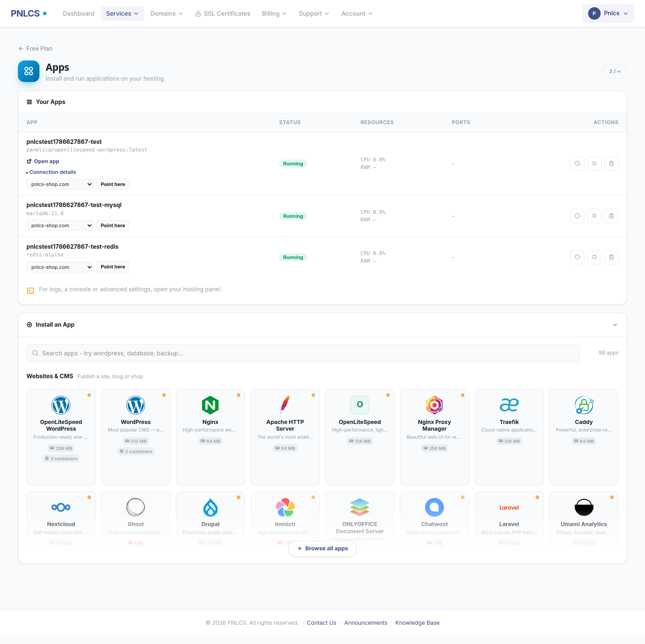Screen dimensions: 645x644
Task: Delete the pnlcstest1786627867-test app
Action: pyautogui.click(x=611, y=164)
